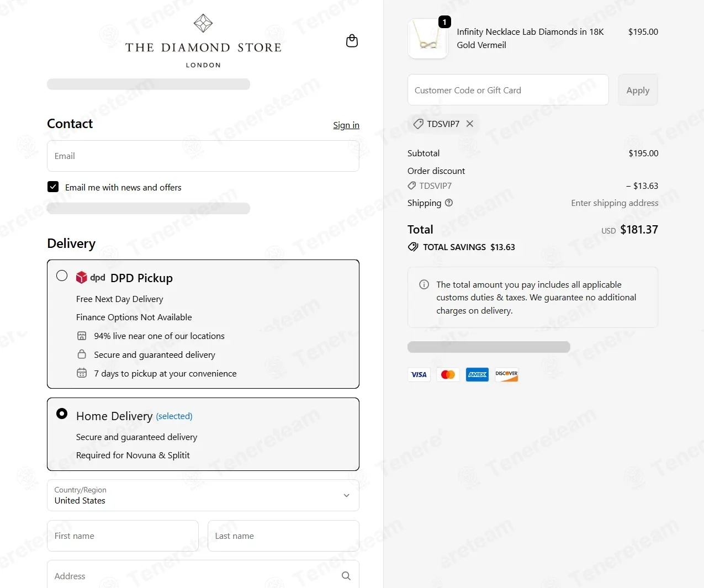
Task: Click the shipping help question icon
Action: (x=449, y=203)
